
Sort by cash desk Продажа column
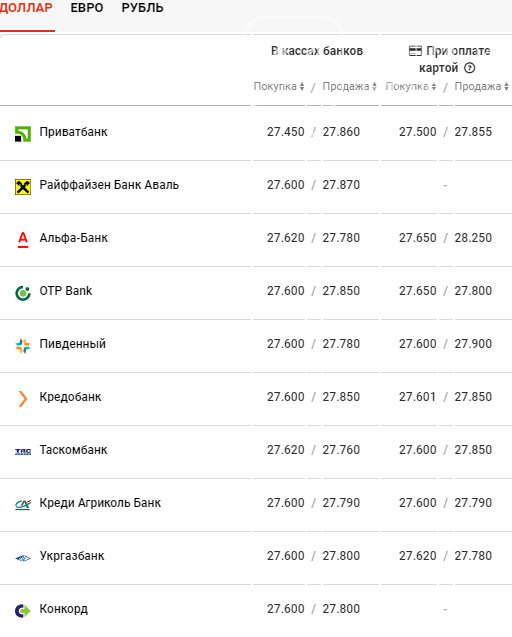pos(349,86)
